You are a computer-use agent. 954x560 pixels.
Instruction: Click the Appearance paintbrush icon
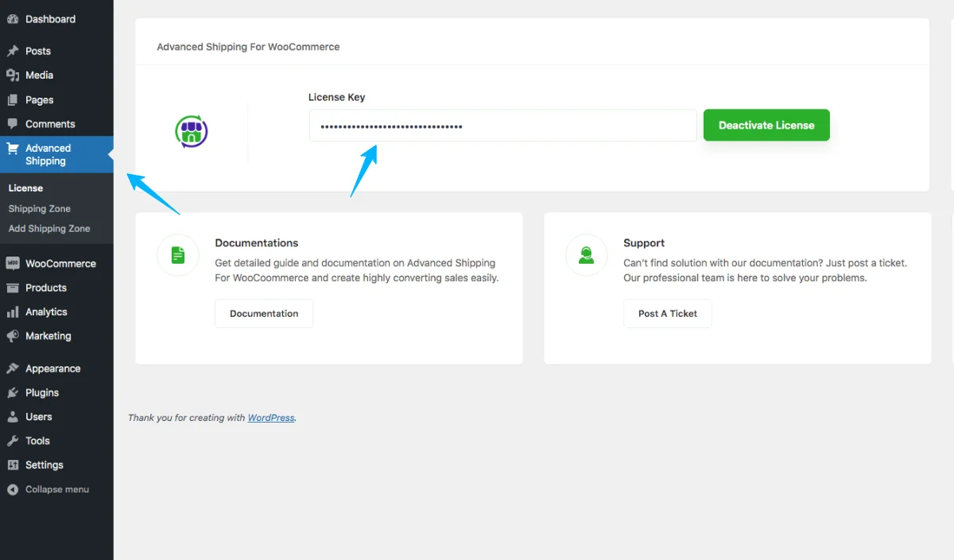pos(13,369)
